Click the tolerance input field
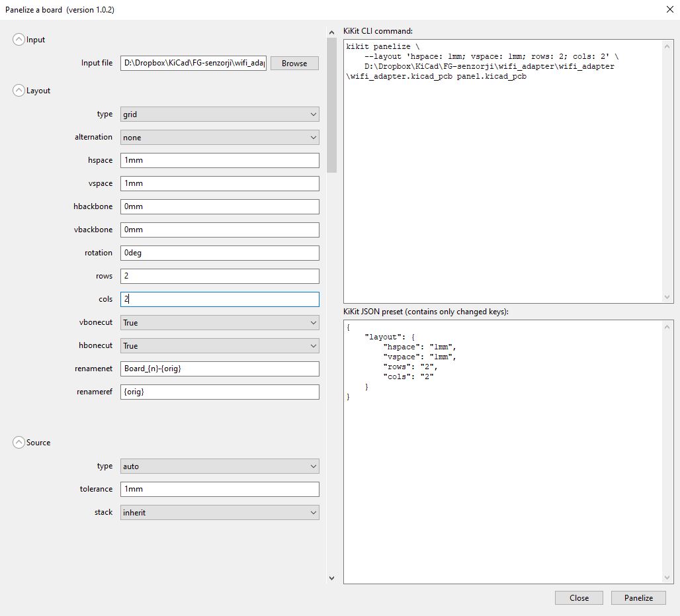This screenshot has width=680, height=616. click(220, 489)
